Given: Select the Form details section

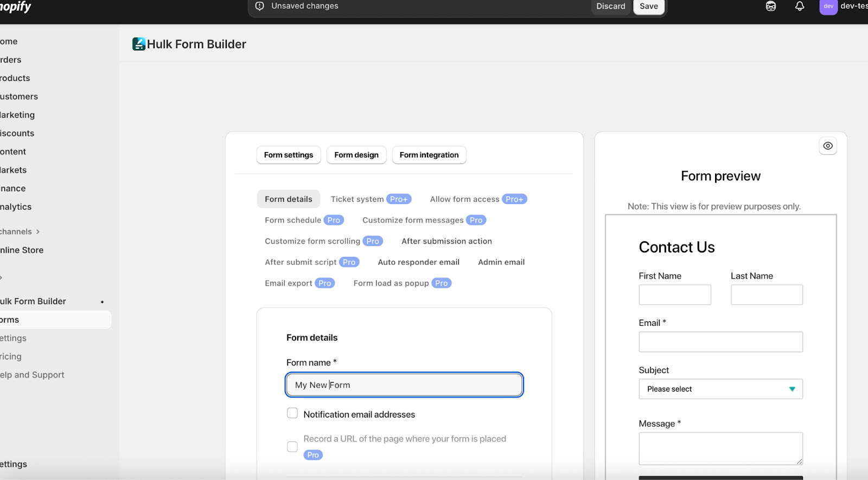Looking at the screenshot, I should click(289, 199).
